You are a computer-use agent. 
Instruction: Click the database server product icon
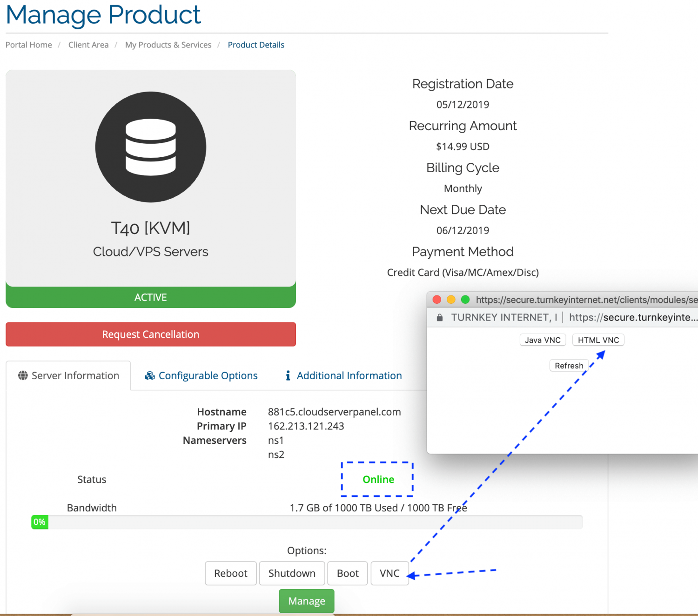(150, 147)
